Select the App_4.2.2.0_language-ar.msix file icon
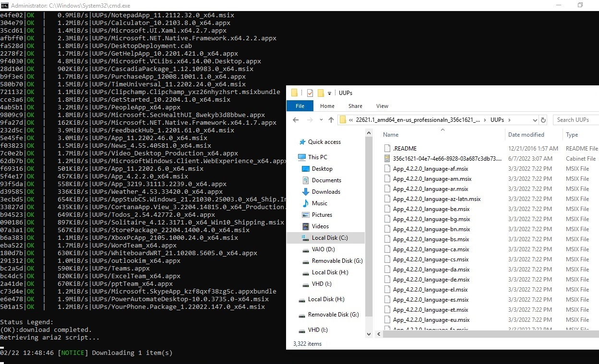 (x=388, y=189)
